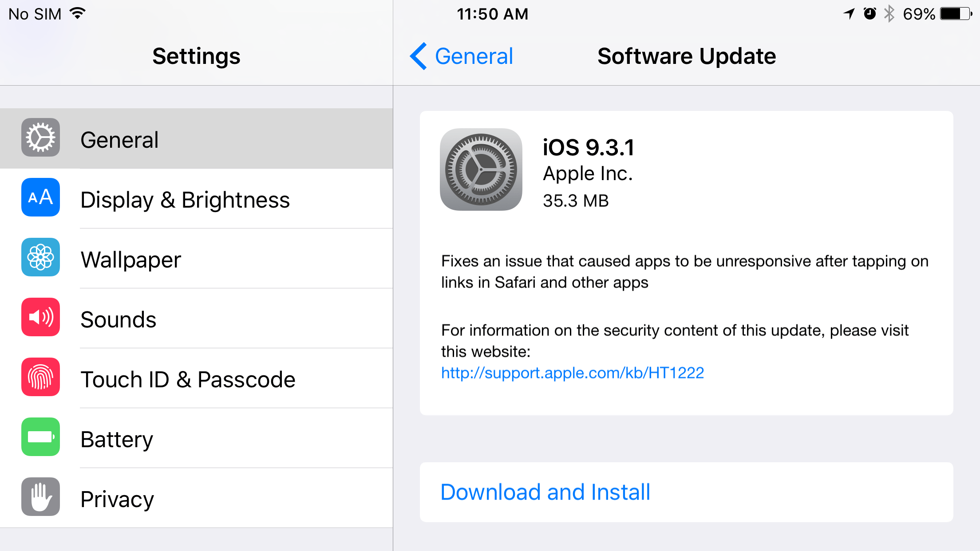Click Download and Install button
This screenshot has height=551, width=980.
pyautogui.click(x=544, y=492)
